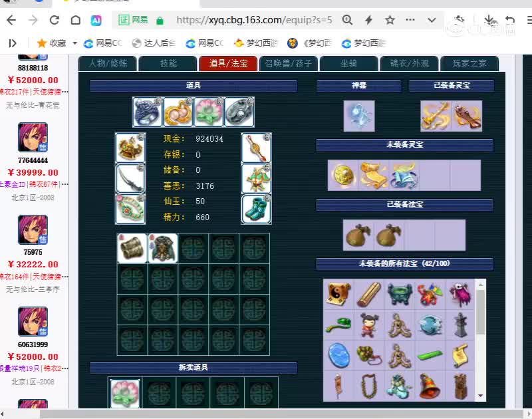This screenshot has height=419, width=532.
Task: Switch to the 人物/修炼 tab
Action: click(x=108, y=63)
